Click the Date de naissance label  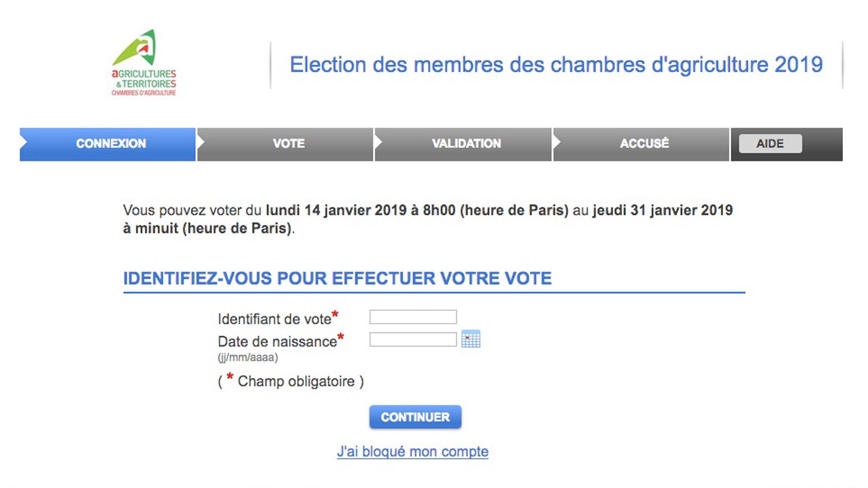point(277,342)
